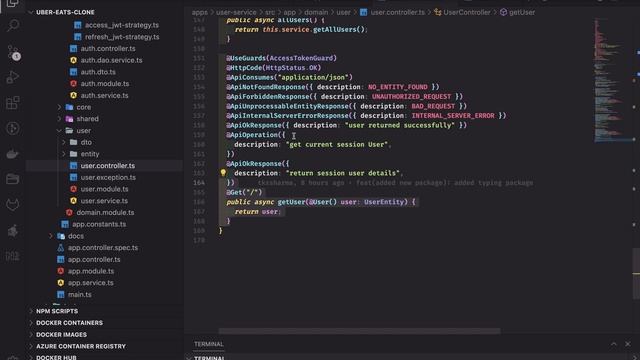The height and width of the screenshot is (360, 640).
Task: Open the cat-face icon view in activity bar
Action: coord(13,204)
